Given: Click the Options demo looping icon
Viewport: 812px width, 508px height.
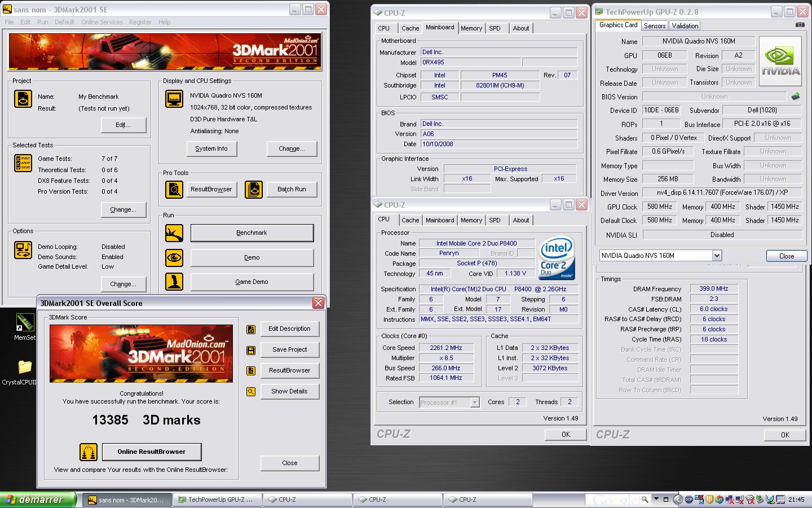Looking at the screenshot, I should (23, 250).
